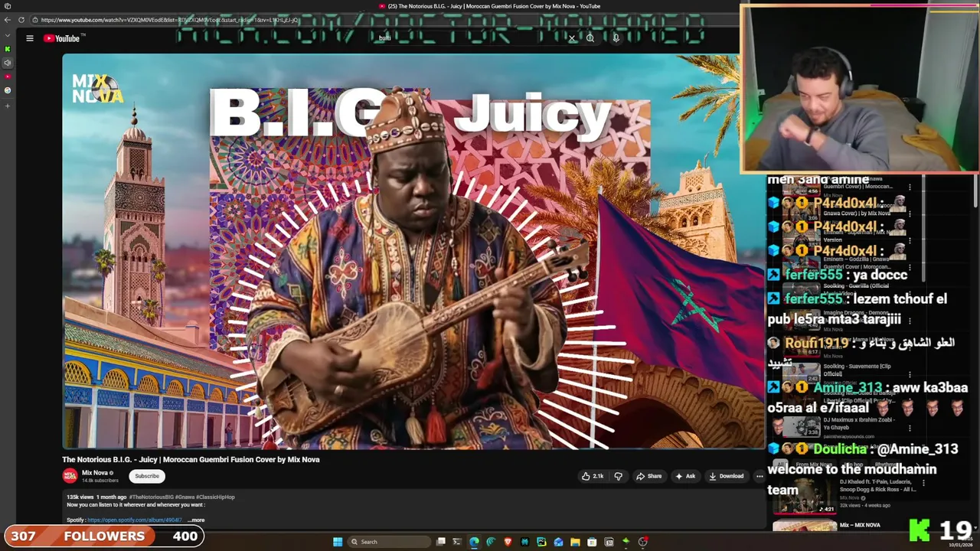Open options menu for DJ Khaled video
Screen dimensions: 980x551
coord(923,483)
